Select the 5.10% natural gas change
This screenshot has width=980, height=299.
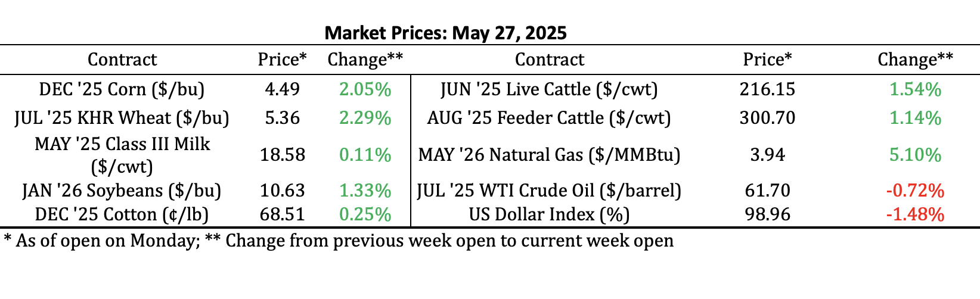click(915, 155)
